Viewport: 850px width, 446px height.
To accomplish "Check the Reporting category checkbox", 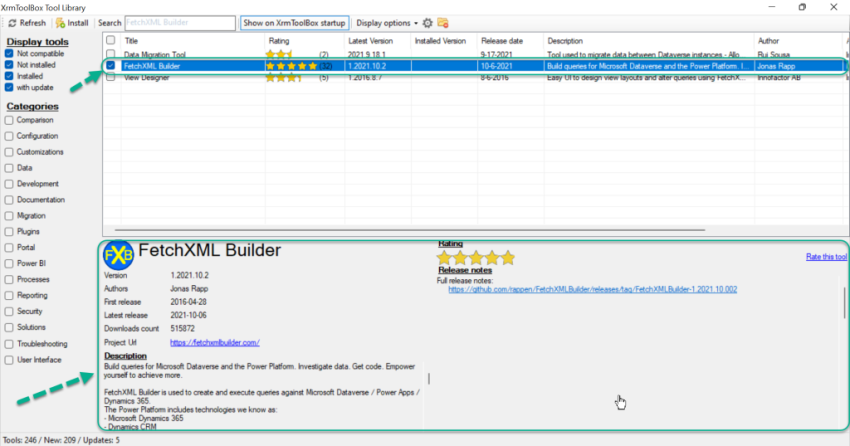I will pos(9,296).
